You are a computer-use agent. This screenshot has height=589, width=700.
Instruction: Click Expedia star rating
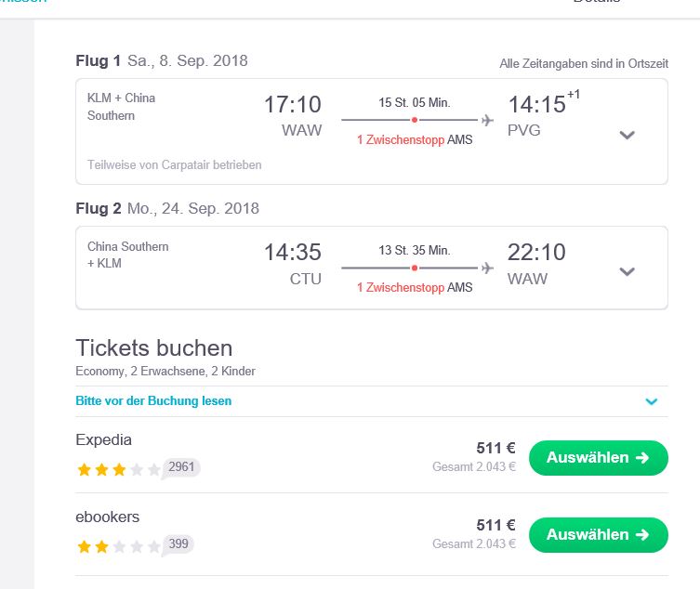(119, 469)
